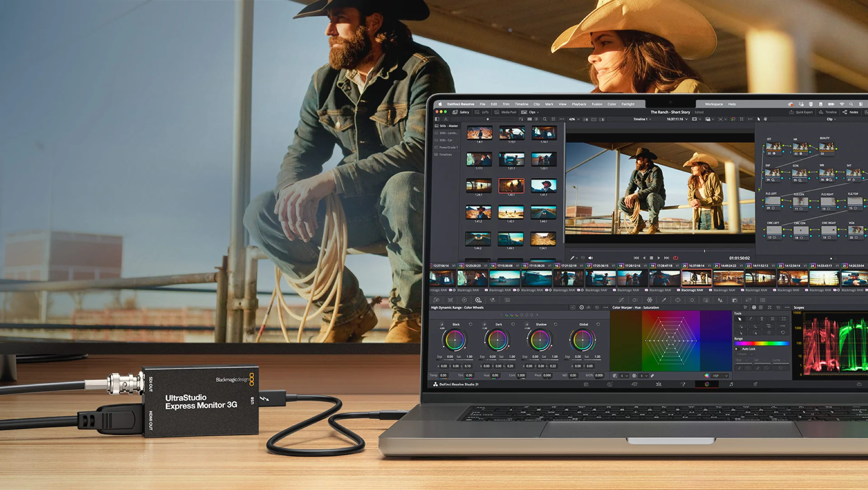Adjust the Shadow color wheel
The width and height of the screenshot is (868, 490).
pyautogui.click(x=540, y=340)
